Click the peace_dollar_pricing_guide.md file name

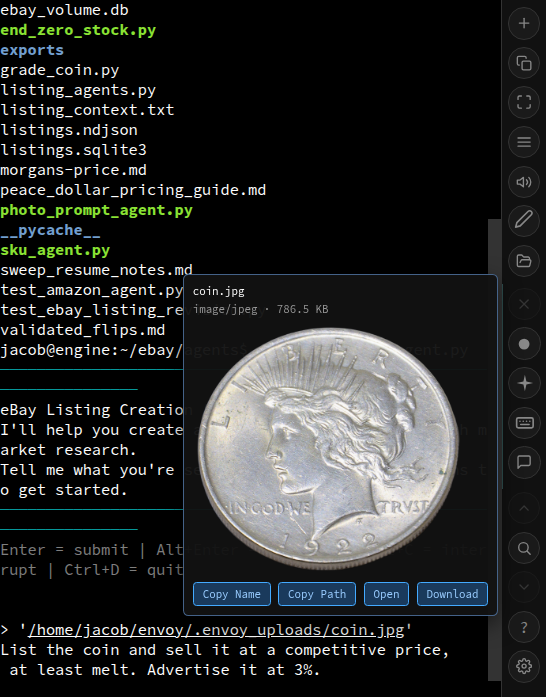click(133, 190)
